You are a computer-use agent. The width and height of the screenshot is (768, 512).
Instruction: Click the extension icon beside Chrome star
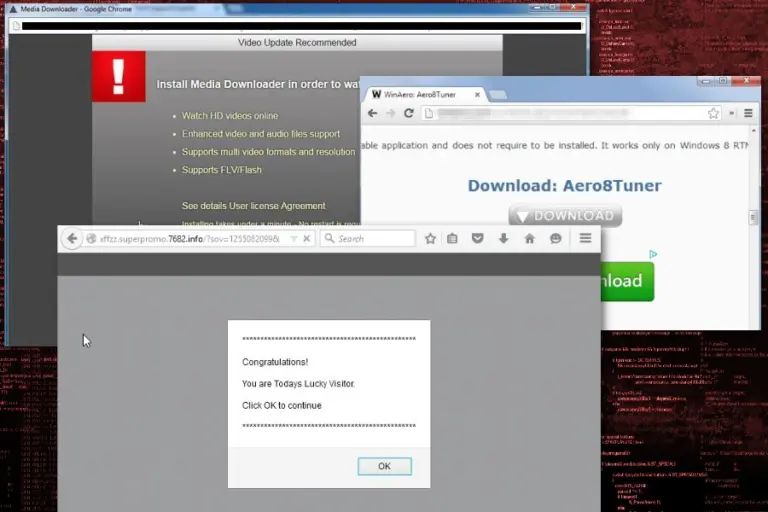[732, 113]
